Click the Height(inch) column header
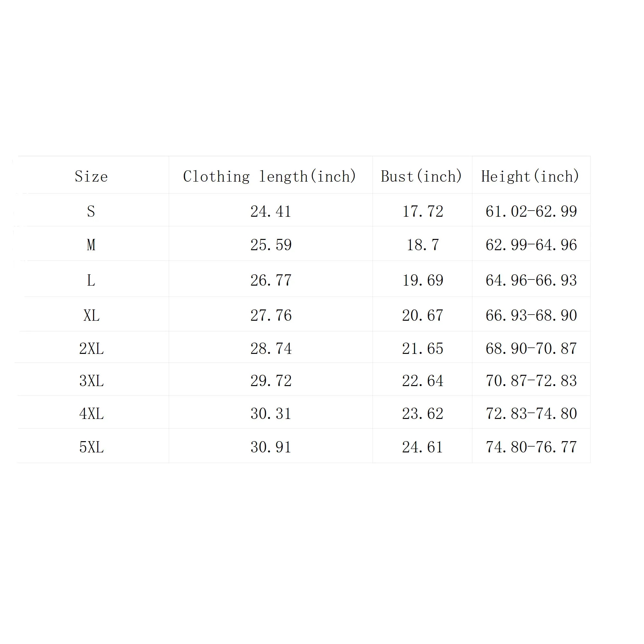 point(530,176)
